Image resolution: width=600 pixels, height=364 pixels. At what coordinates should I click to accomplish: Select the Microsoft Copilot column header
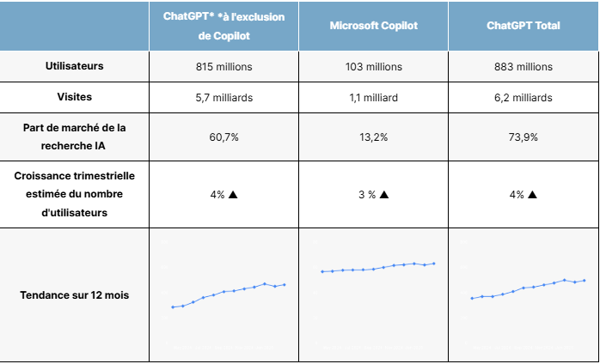click(373, 26)
